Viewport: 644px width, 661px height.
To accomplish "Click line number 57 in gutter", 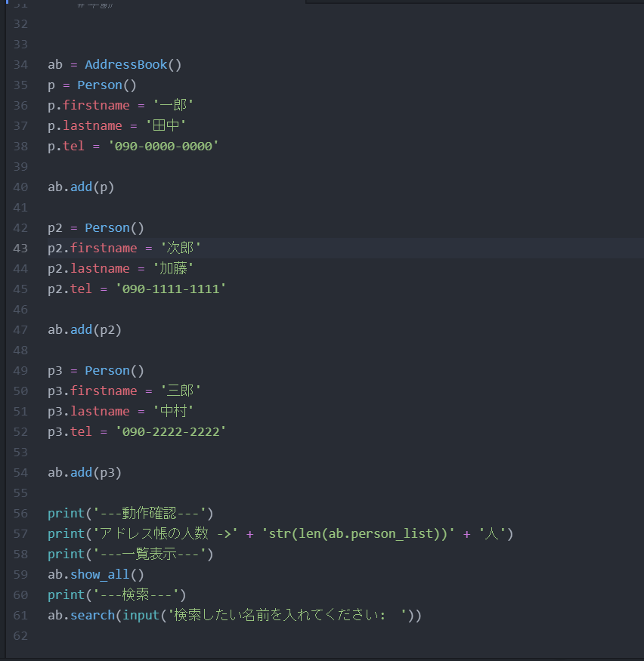I will tap(20, 533).
